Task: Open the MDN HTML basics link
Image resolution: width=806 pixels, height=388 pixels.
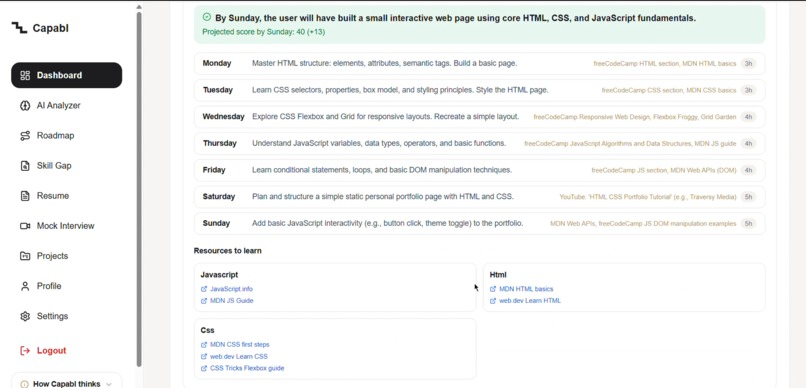Action: 526,289
